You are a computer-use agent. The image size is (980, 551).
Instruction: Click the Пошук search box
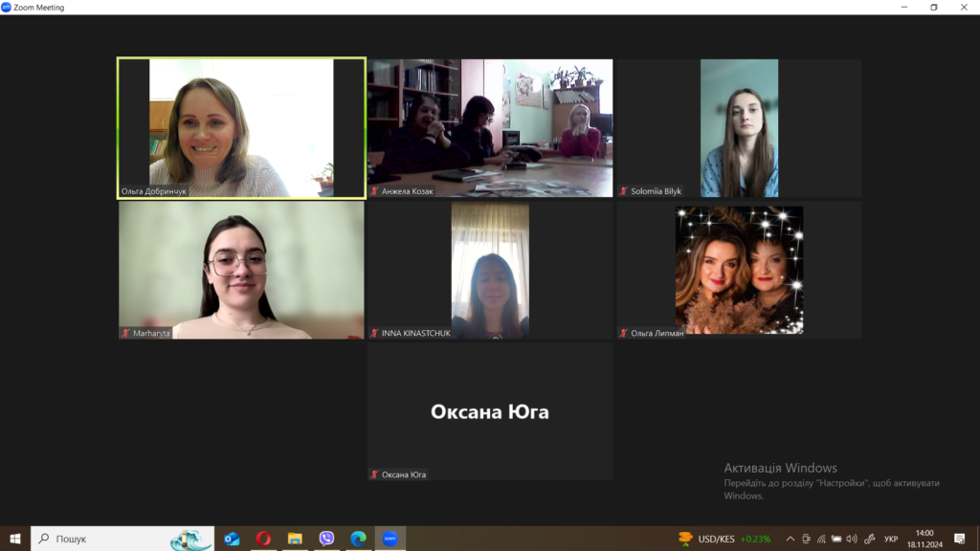pyautogui.click(x=105, y=539)
